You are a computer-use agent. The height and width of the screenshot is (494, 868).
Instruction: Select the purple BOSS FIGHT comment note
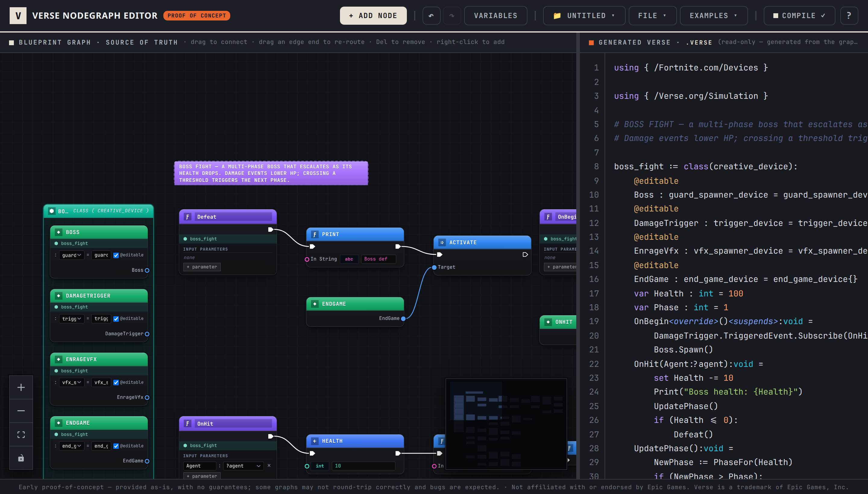(x=271, y=173)
